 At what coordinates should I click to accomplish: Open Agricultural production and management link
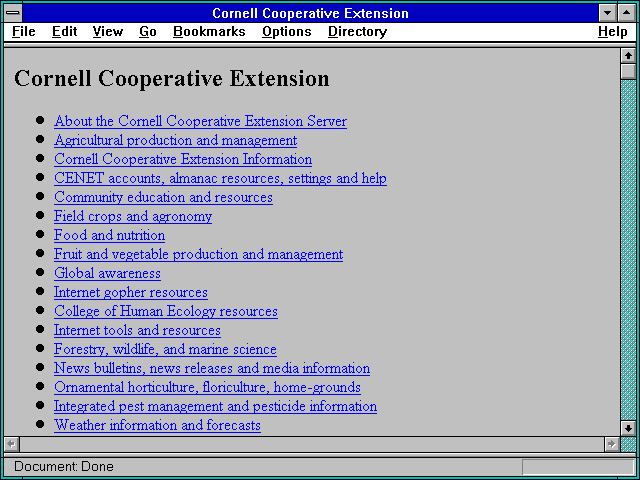click(176, 140)
